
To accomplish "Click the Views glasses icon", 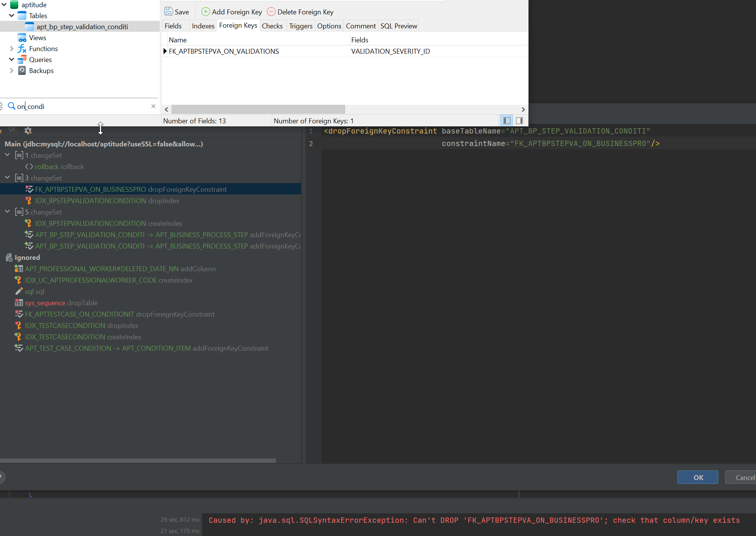I will [22, 37].
